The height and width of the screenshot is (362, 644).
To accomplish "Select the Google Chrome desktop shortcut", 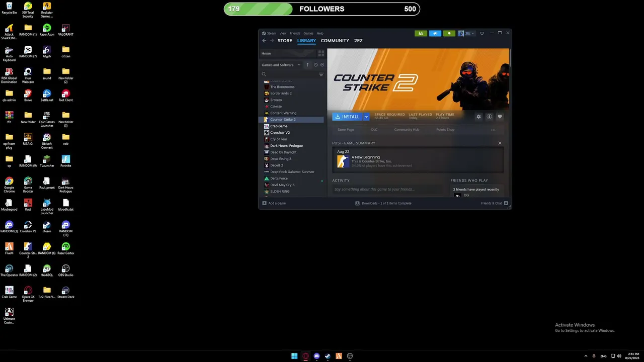I will point(9,185).
